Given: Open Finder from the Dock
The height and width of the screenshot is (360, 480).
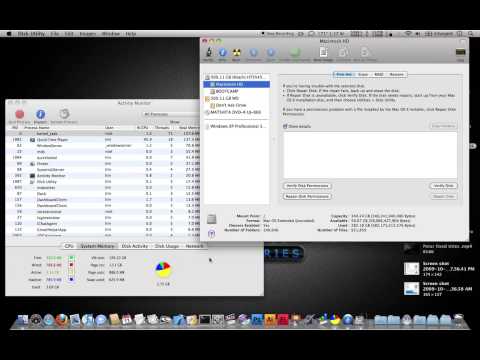Looking at the screenshot, I should point(23,320).
